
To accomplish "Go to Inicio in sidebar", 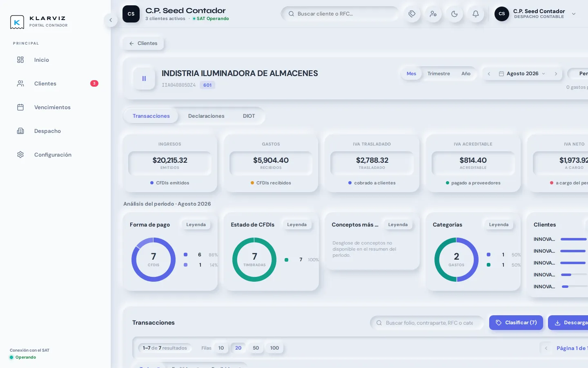I will point(55,60).
